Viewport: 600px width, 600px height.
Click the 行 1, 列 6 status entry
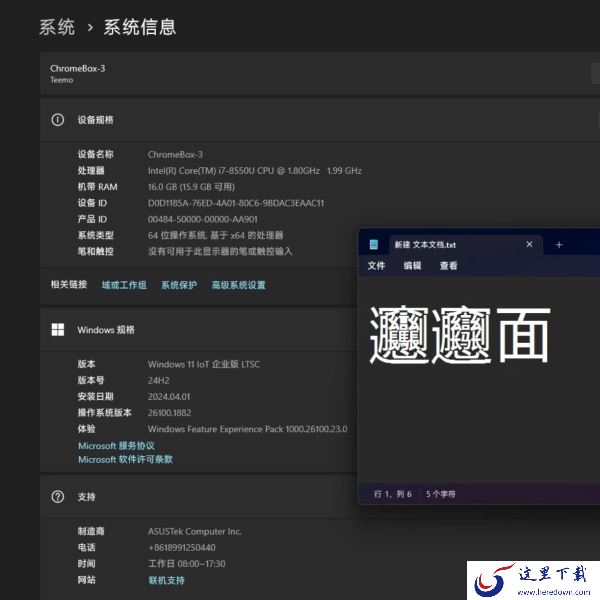[x=393, y=494]
